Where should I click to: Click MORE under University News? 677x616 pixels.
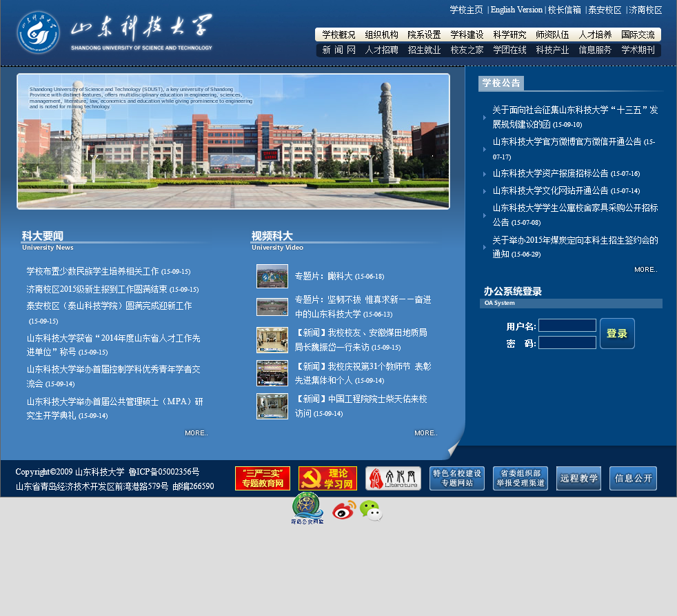coord(196,433)
